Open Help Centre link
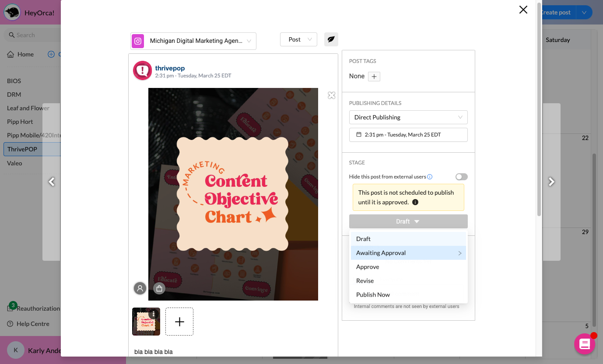The height and width of the screenshot is (364, 603). 28,324
